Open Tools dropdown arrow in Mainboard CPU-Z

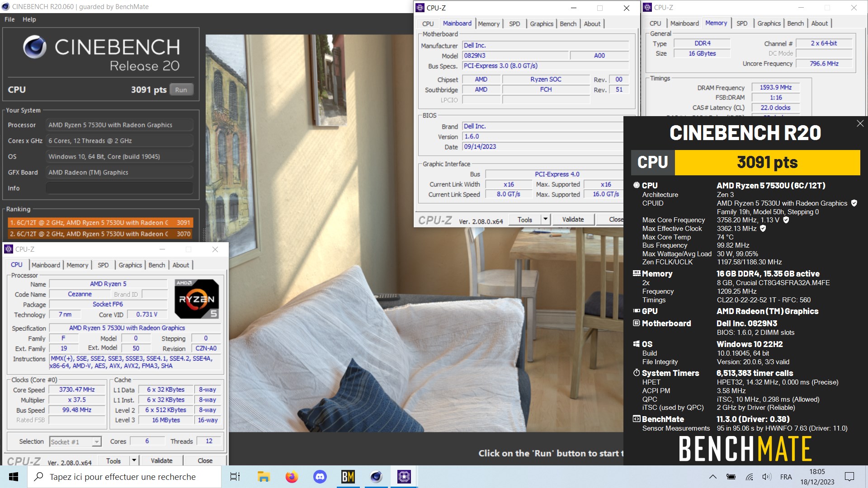pos(545,220)
